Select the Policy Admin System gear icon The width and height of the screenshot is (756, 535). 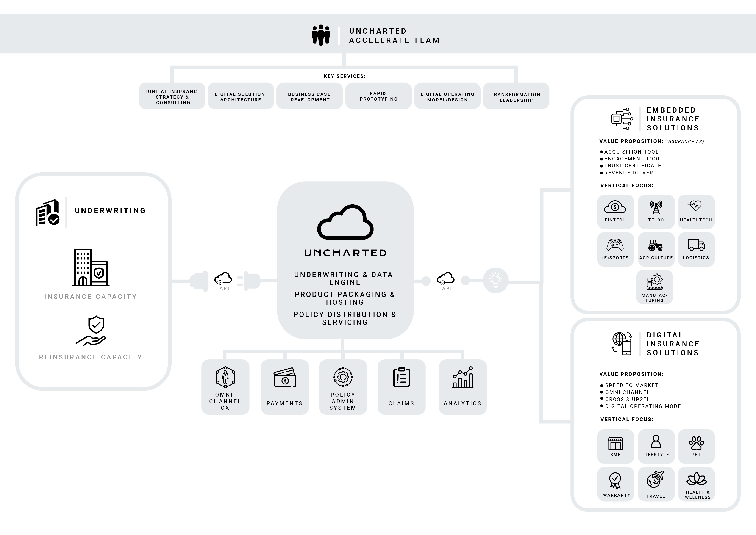pyautogui.click(x=343, y=377)
